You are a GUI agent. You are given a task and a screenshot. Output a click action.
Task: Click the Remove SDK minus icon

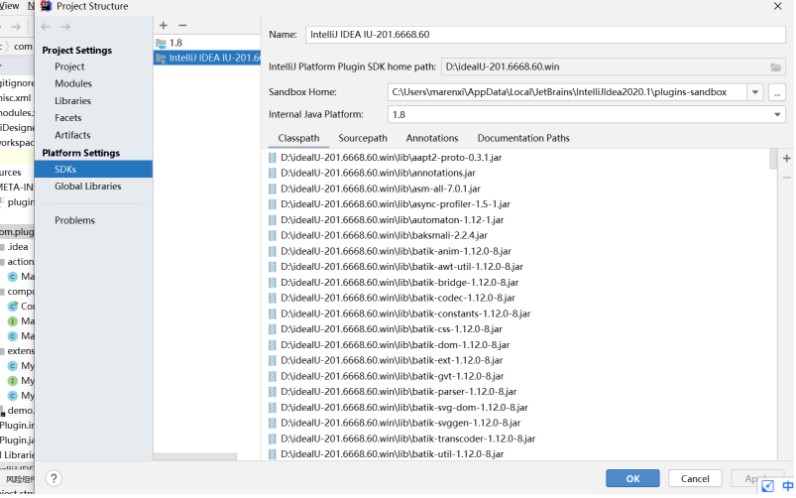click(x=183, y=25)
